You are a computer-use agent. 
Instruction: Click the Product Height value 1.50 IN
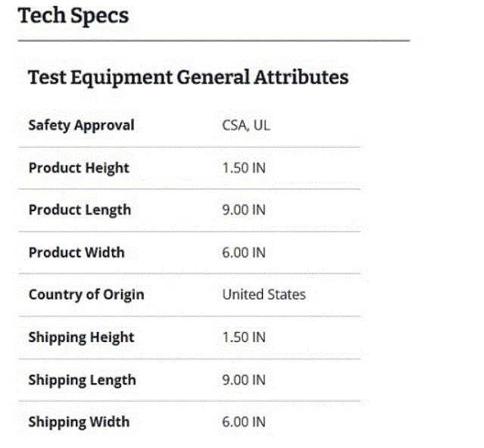point(243,167)
